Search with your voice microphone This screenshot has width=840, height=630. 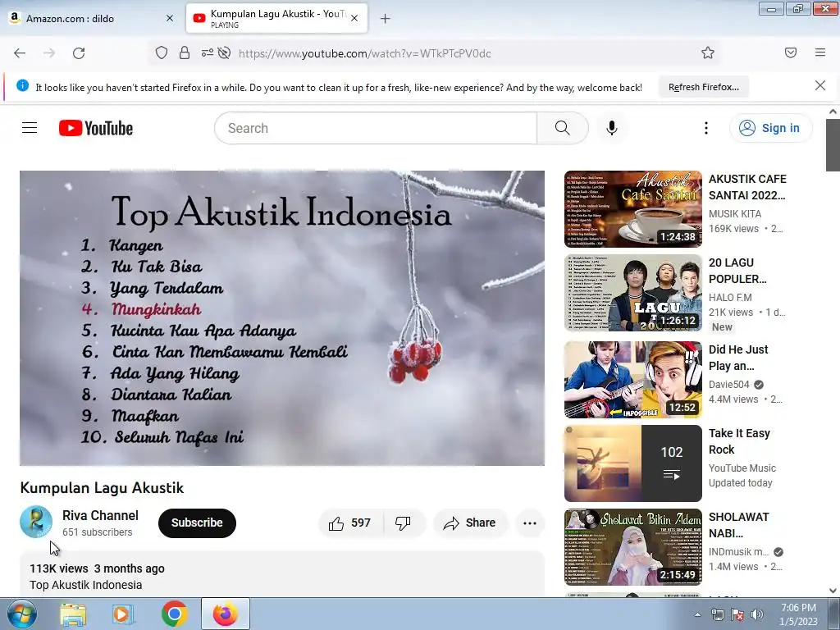coord(612,128)
